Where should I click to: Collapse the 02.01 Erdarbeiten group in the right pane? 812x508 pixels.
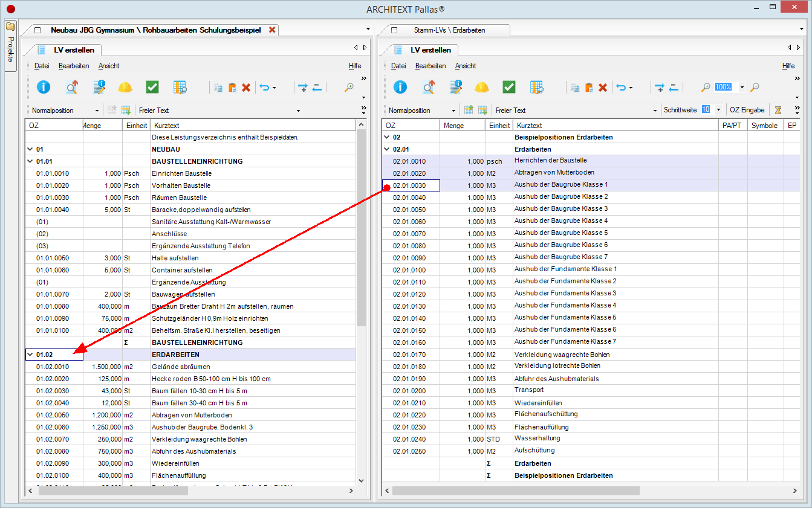point(386,149)
